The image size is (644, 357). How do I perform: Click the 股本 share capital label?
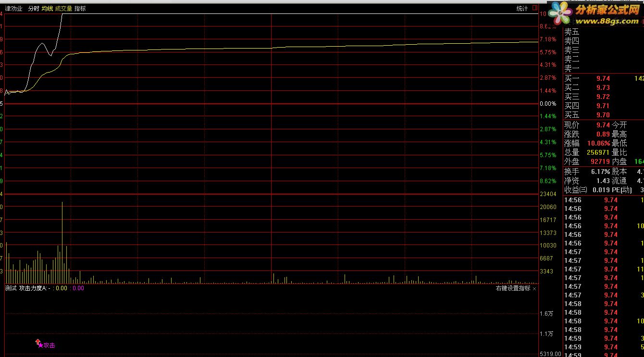pyautogui.click(x=619, y=172)
